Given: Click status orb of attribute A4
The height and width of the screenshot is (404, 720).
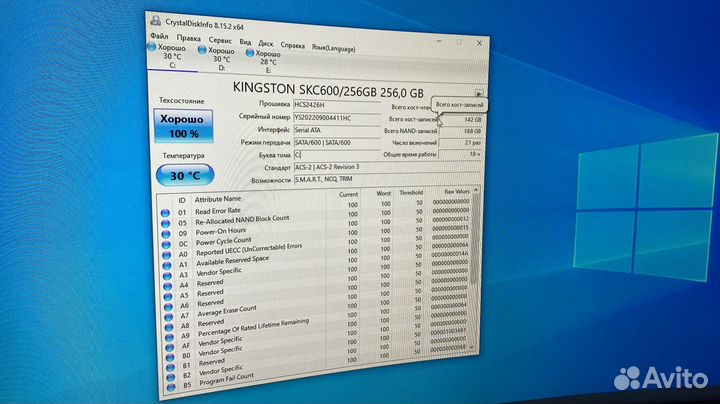Looking at the screenshot, I should click(x=168, y=286).
